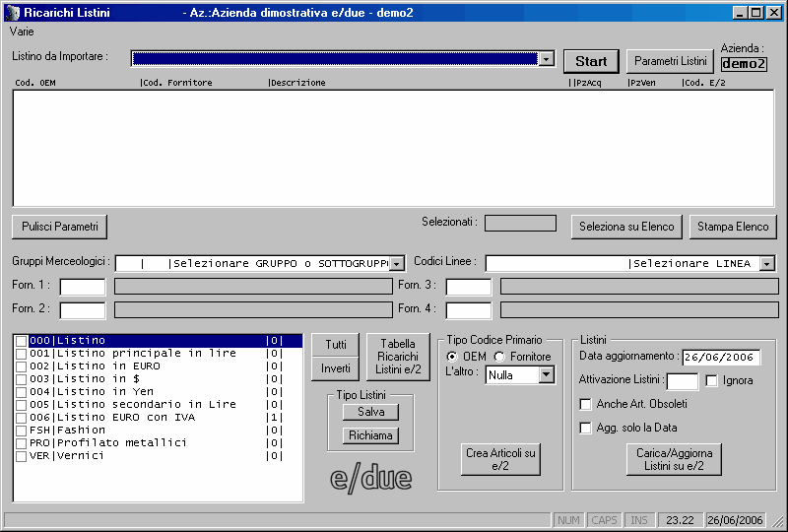Open the Varie menu
Viewport: 788px width, 532px height.
(x=22, y=32)
